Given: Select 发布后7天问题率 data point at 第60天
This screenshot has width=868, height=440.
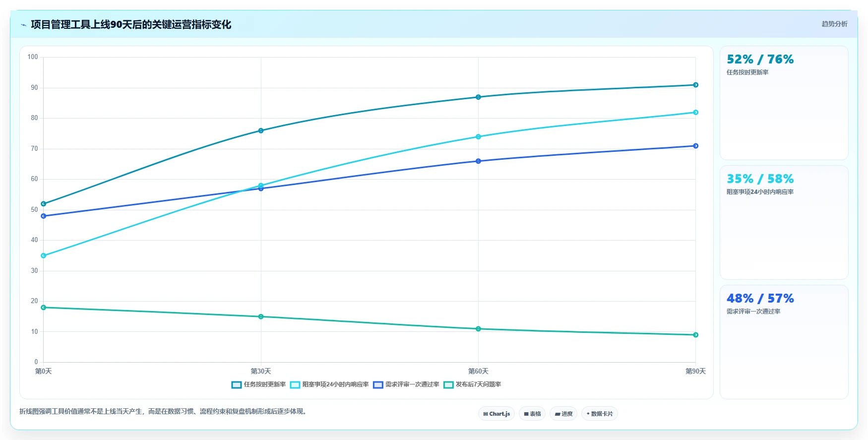Looking at the screenshot, I should coord(478,329).
